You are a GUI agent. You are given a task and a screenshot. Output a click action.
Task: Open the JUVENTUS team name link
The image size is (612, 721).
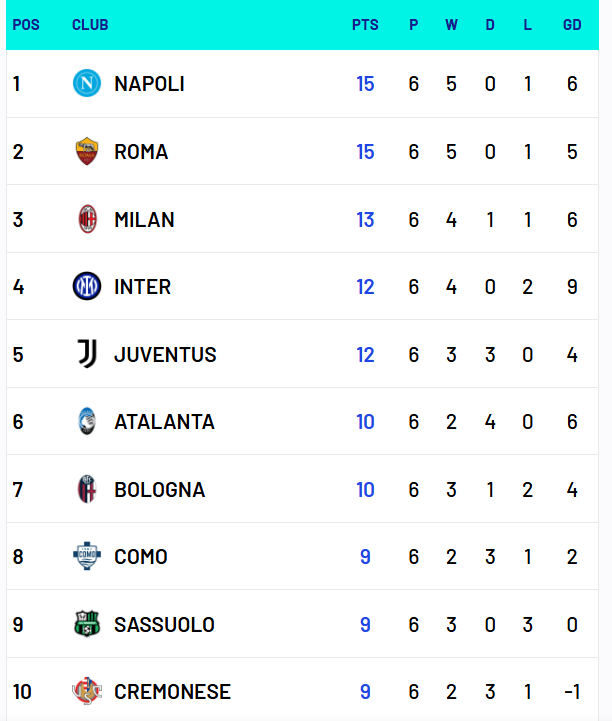click(165, 354)
